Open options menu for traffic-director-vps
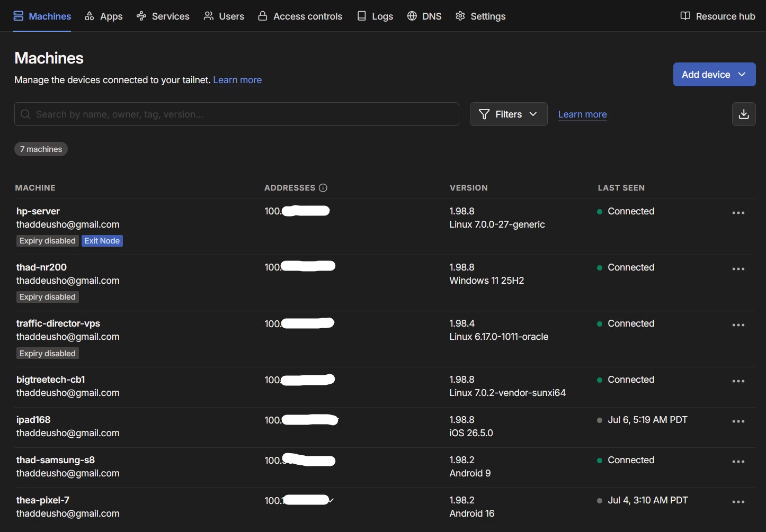The height and width of the screenshot is (532, 766). (738, 325)
